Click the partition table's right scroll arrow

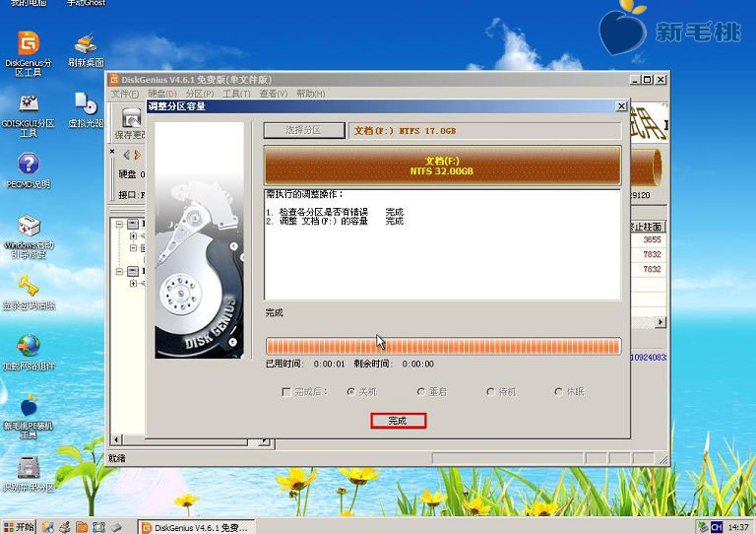(661, 322)
